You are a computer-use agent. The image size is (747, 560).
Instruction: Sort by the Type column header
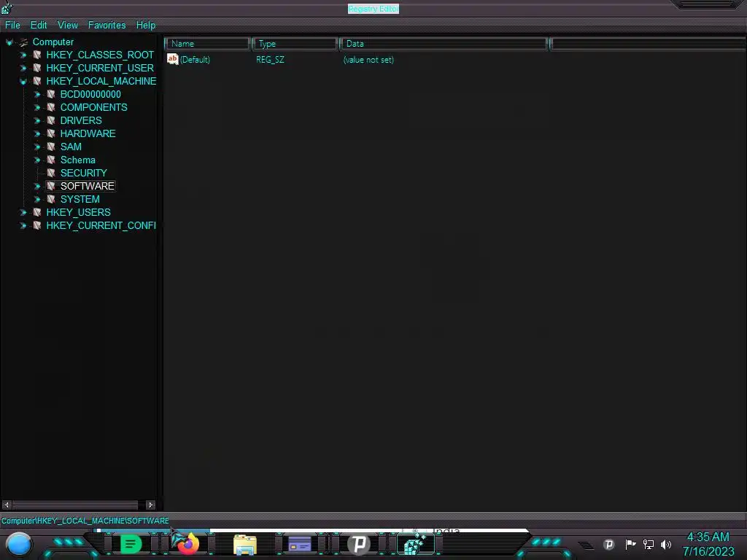(295, 44)
